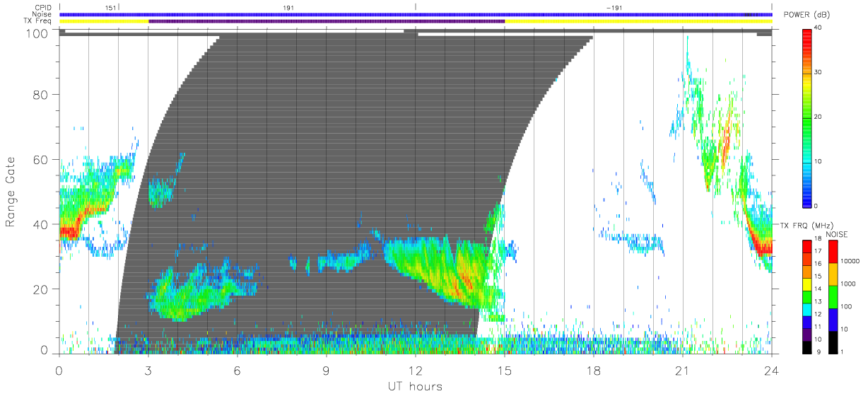
Task: Select CPID value '151'
Action: [110, 7]
